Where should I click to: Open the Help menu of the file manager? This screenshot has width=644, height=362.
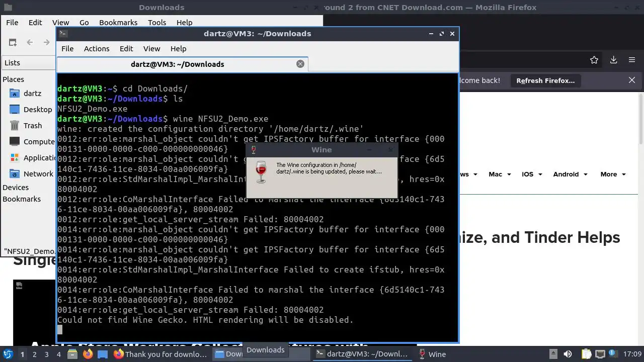[x=184, y=23]
